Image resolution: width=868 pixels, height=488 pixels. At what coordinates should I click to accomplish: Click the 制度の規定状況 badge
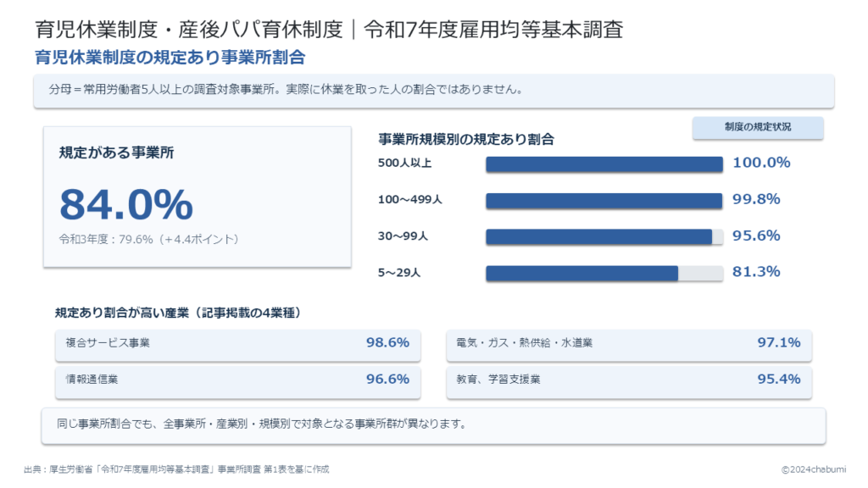(x=757, y=127)
